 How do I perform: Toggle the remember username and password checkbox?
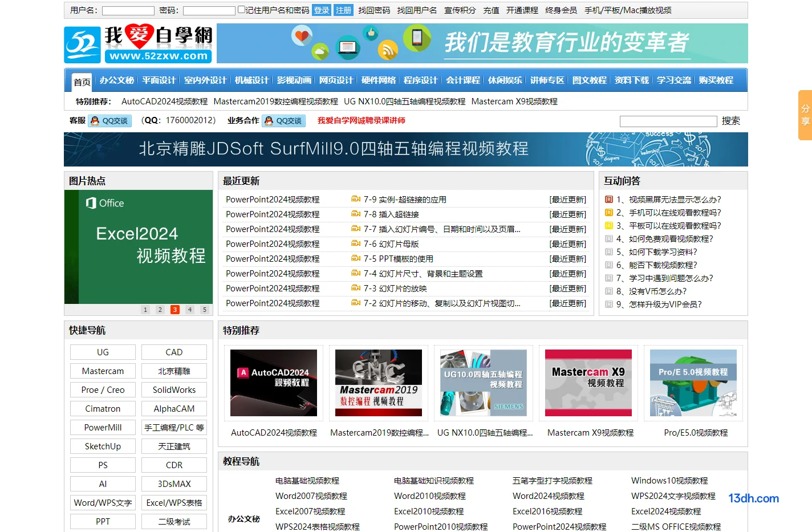[241, 10]
